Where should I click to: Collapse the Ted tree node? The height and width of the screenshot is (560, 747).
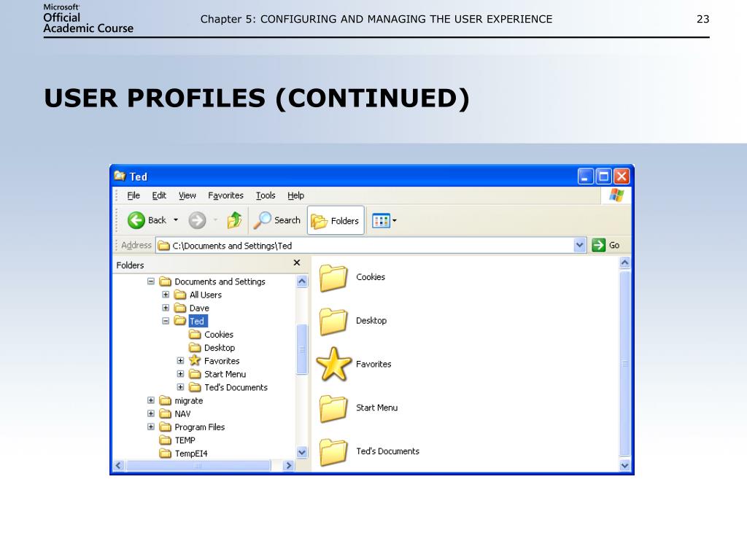[166, 321]
